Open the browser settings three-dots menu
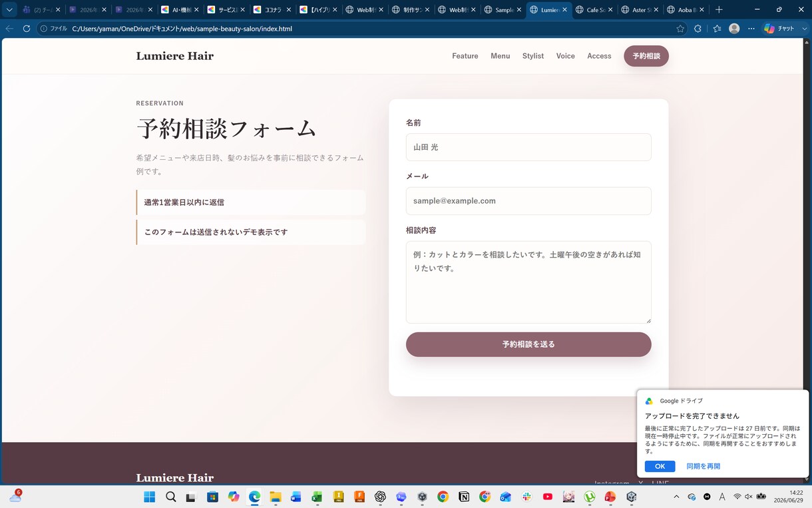This screenshot has width=812, height=508. click(751, 29)
